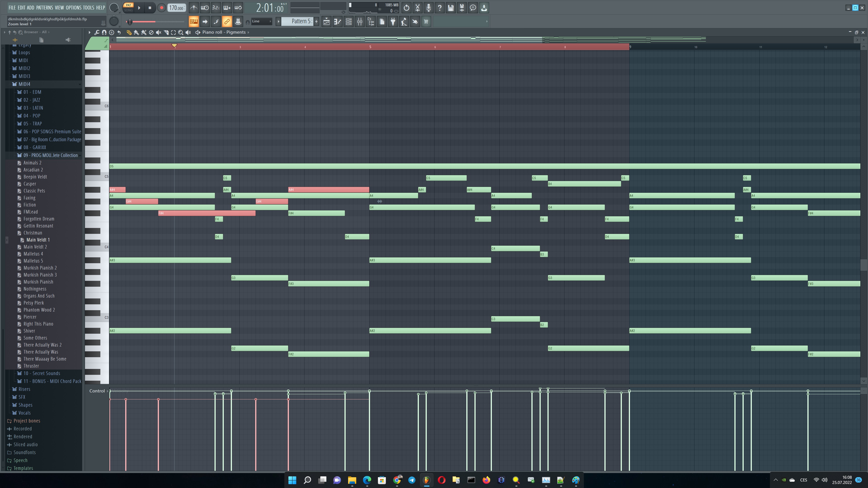Open the OPTIONS menu
This screenshot has height=488, width=868.
point(73,7)
